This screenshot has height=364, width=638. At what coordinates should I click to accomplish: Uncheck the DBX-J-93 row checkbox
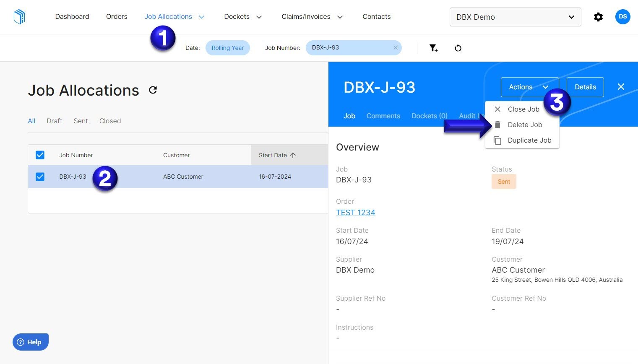pyautogui.click(x=40, y=177)
